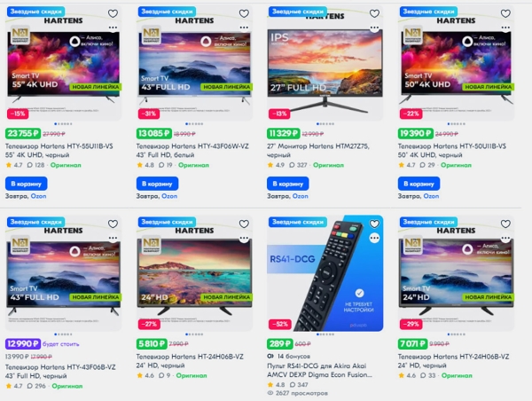This screenshot has width=532, height=401.
Task: Open more options on the 27" monitor card
Action: (374, 28)
